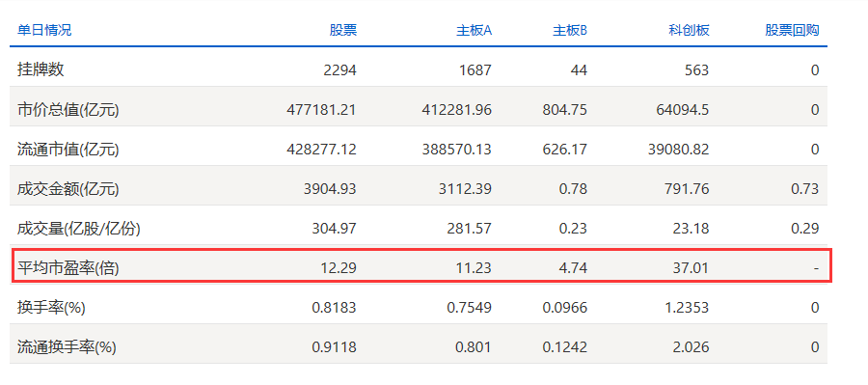Select the 主板B column header
Screen dimensions: 868x385
tap(570, 30)
